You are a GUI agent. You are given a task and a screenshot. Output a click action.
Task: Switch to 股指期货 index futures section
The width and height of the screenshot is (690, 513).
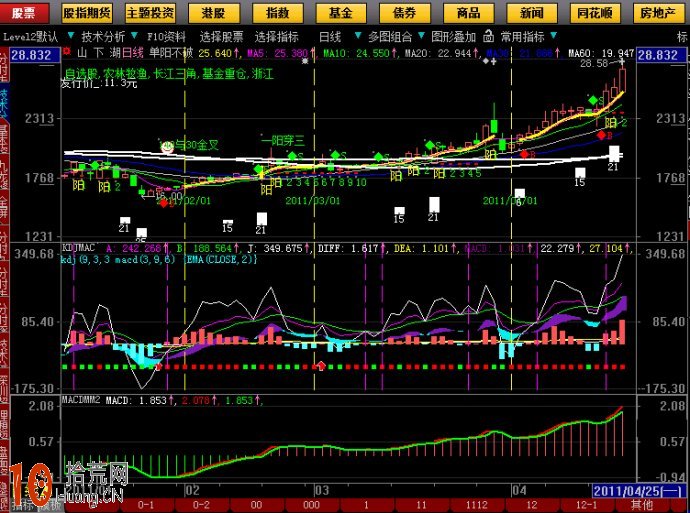[89, 13]
